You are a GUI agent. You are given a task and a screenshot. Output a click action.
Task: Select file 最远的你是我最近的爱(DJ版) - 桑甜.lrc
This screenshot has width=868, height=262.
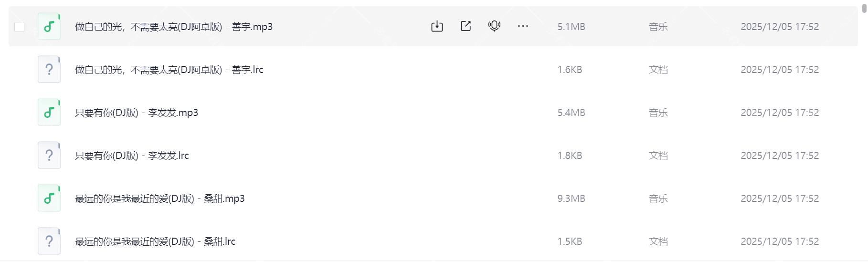coord(155,241)
